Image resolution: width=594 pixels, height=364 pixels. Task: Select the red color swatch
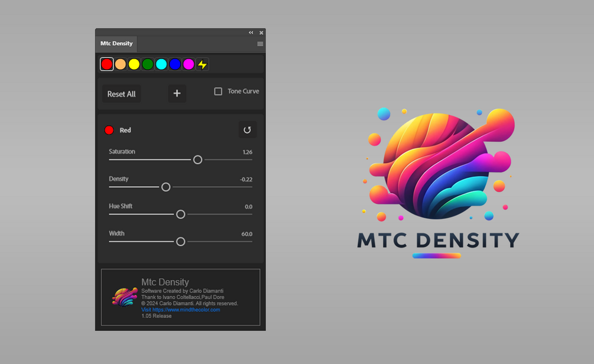(107, 64)
